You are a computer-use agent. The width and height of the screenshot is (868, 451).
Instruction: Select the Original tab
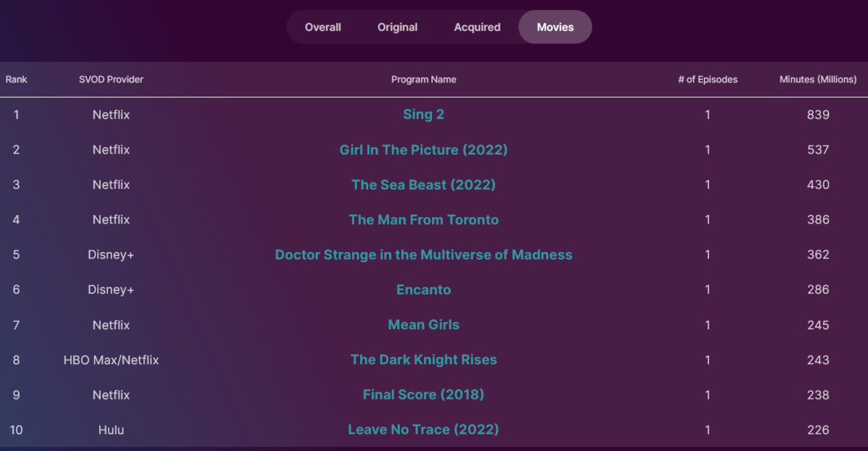click(x=397, y=28)
